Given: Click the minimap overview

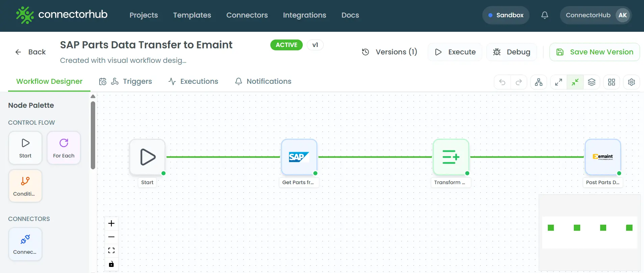Looking at the screenshot, I should click(x=589, y=232).
